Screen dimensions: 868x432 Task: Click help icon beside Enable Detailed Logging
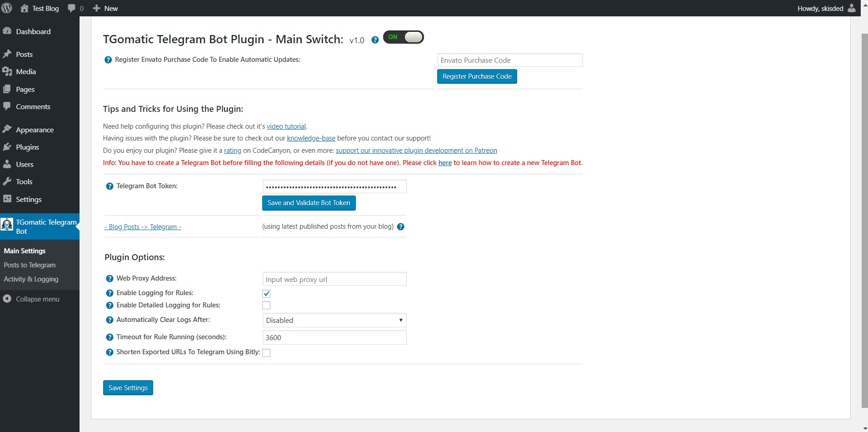click(110, 306)
